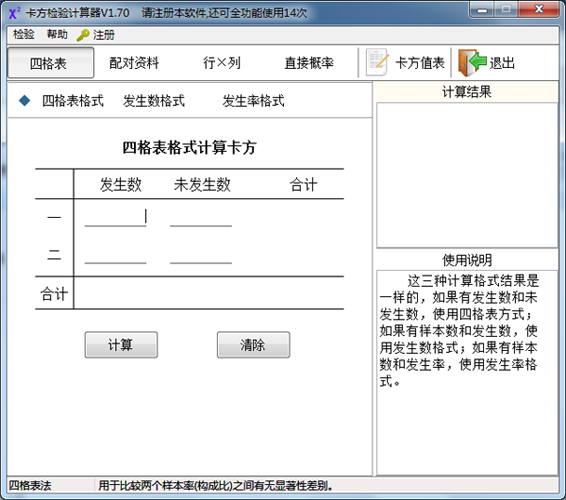Click the 清除 button
Screen dimensions: 566x500
click(x=253, y=345)
